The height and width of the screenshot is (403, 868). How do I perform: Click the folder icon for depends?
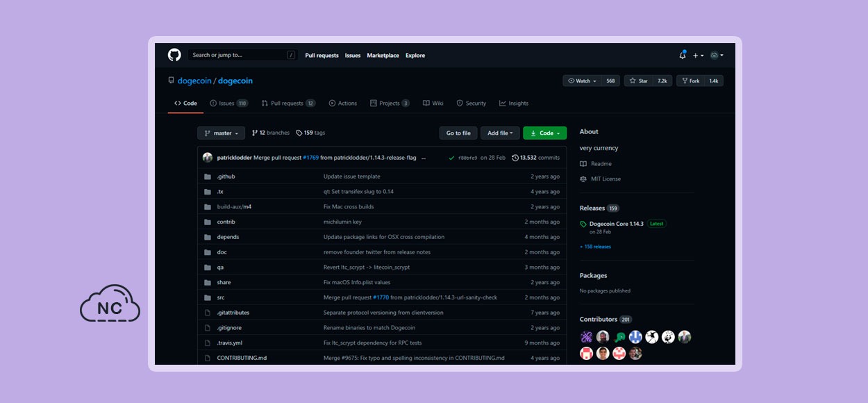[207, 237]
